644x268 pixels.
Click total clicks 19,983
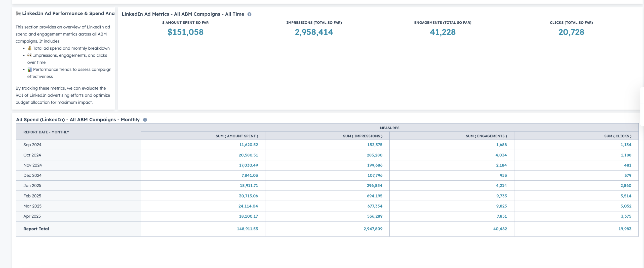625,229
